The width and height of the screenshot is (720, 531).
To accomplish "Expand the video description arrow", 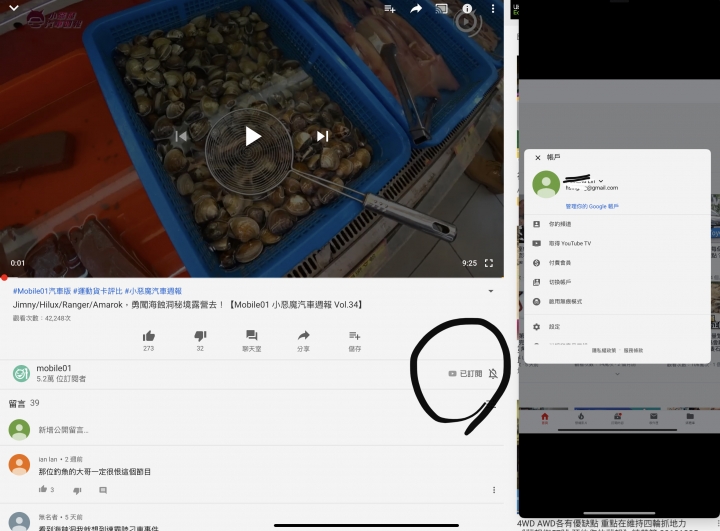I will click(x=491, y=291).
